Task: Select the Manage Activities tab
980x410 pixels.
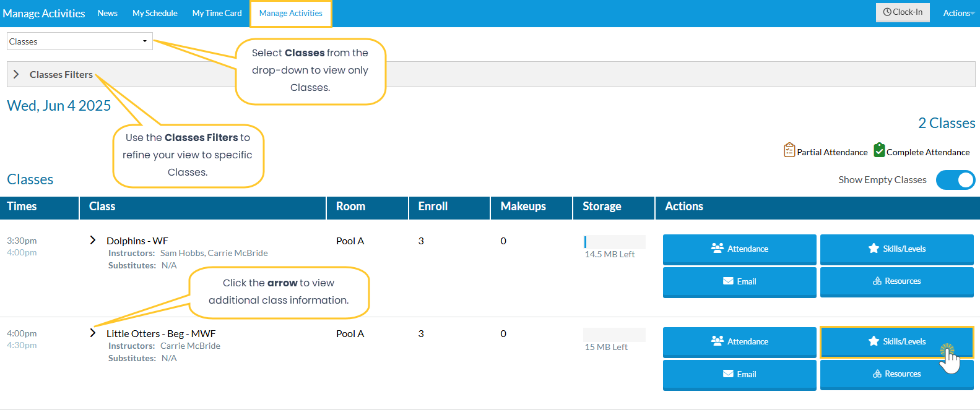Action: coord(291,13)
